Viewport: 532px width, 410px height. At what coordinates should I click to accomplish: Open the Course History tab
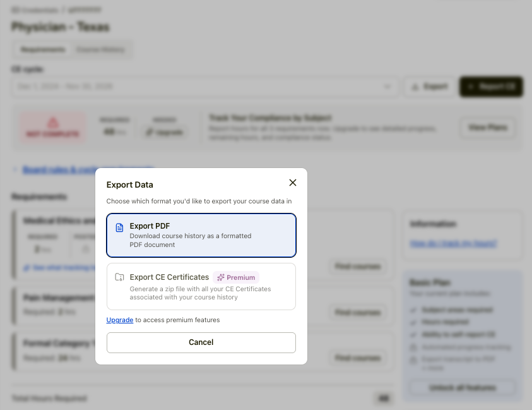tap(100, 49)
